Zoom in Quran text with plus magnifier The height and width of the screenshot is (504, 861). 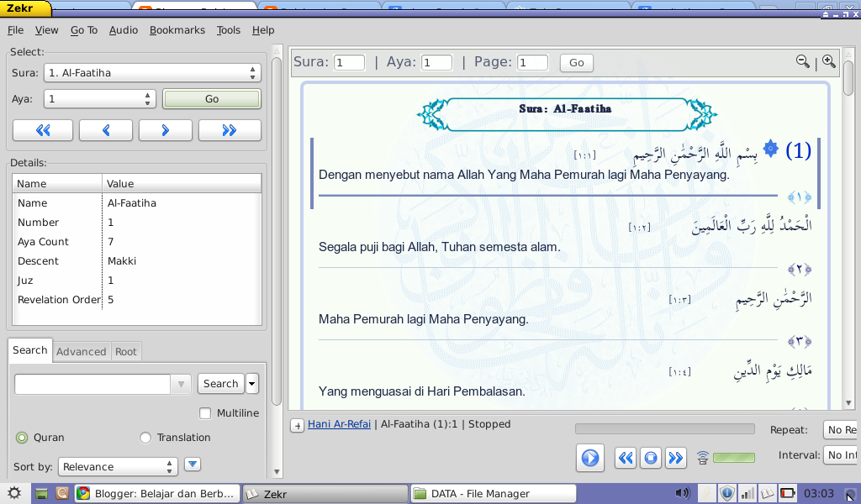[x=829, y=61]
